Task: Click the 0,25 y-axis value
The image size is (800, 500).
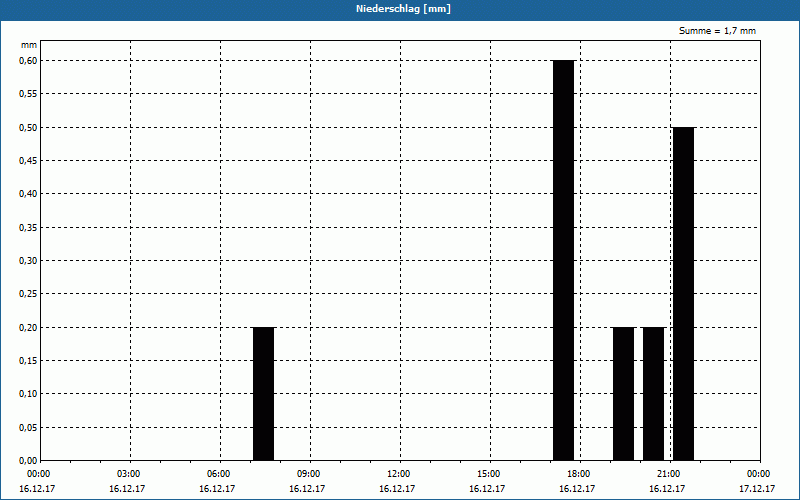Action: click(x=28, y=294)
